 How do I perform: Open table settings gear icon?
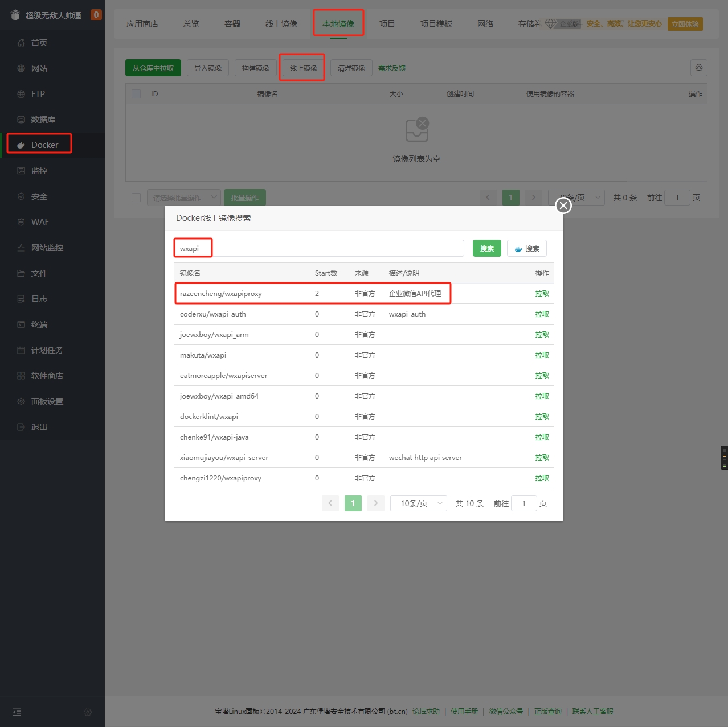(699, 68)
